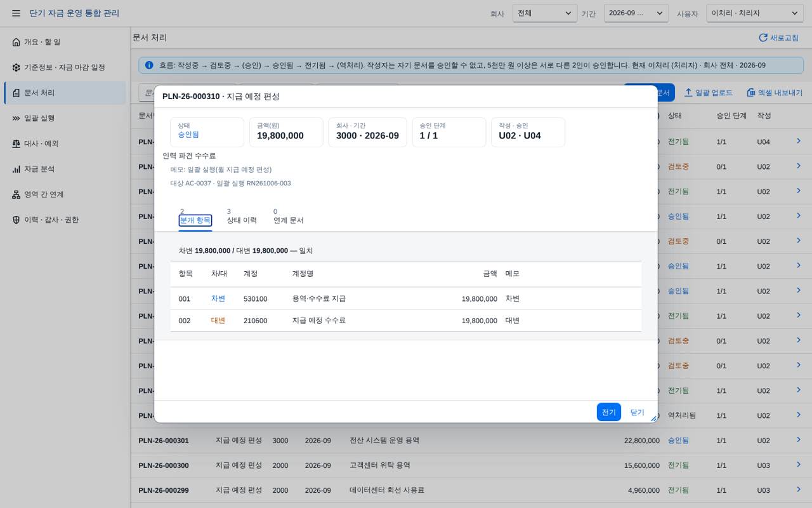Click 데이터센터 회선 사용료 description
The width and height of the screenshot is (812, 508).
pyautogui.click(x=387, y=490)
